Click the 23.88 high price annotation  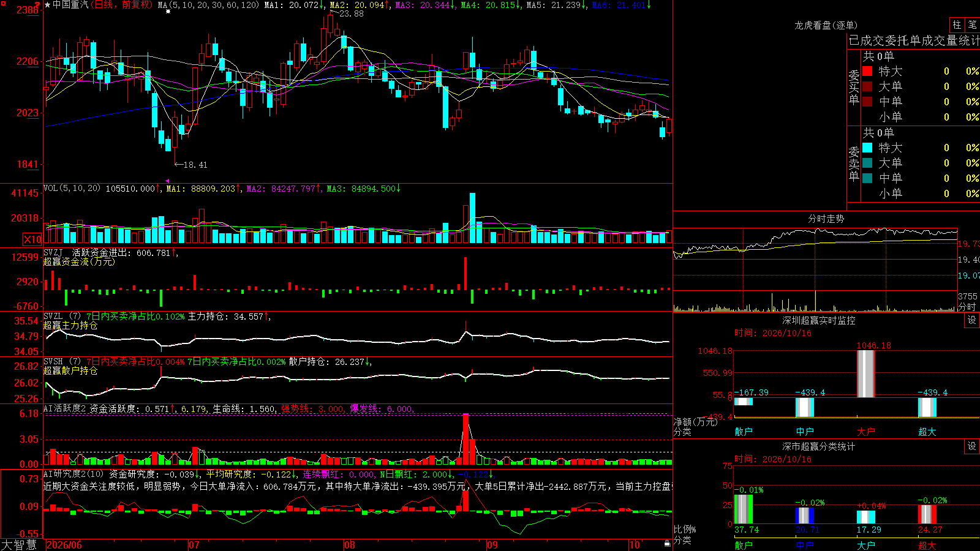pos(351,13)
